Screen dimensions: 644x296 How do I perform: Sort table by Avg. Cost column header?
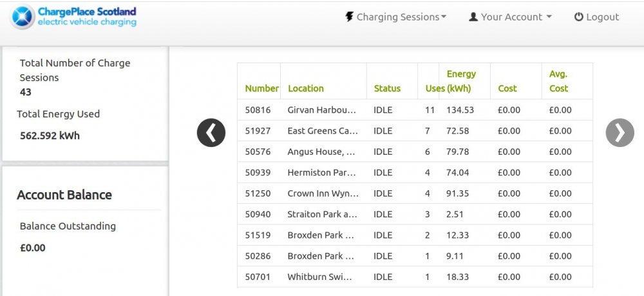558,81
